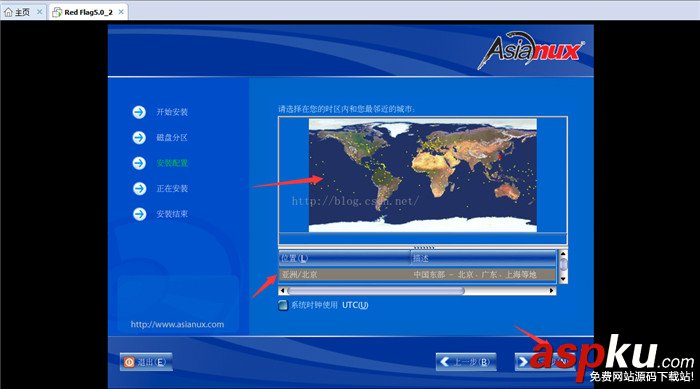
Task: Switch to the 主页 tab
Action: click(23, 12)
